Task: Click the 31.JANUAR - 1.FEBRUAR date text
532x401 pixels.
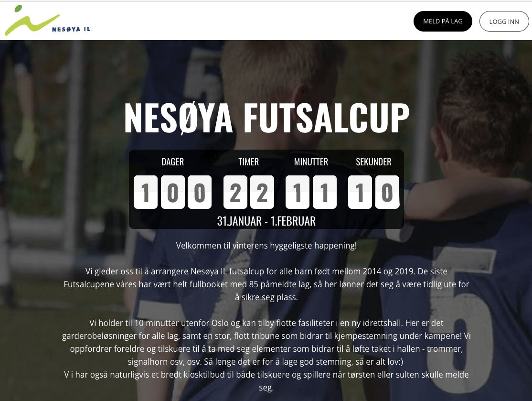Action: [266, 221]
